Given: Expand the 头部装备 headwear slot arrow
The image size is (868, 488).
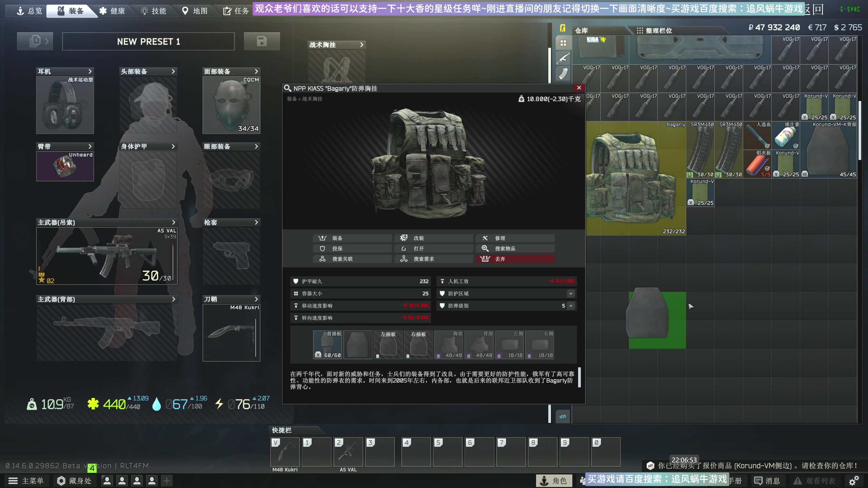Looking at the screenshot, I should click(x=173, y=72).
